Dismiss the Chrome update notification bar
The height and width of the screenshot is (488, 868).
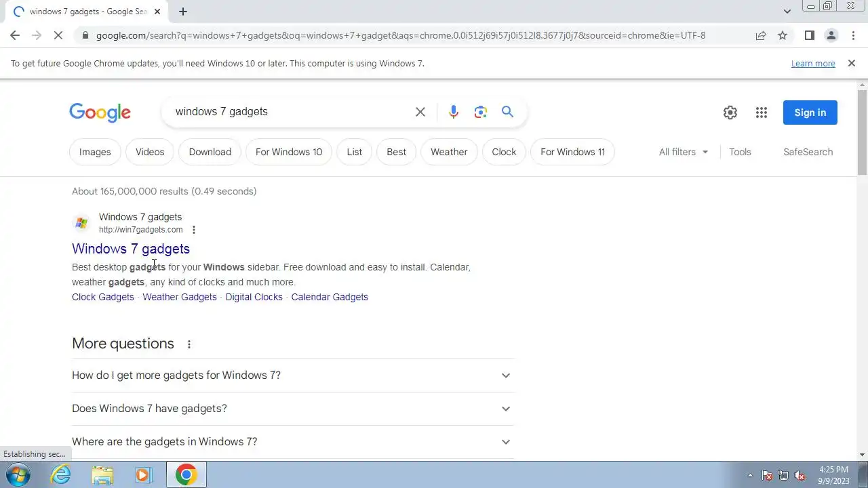click(852, 63)
